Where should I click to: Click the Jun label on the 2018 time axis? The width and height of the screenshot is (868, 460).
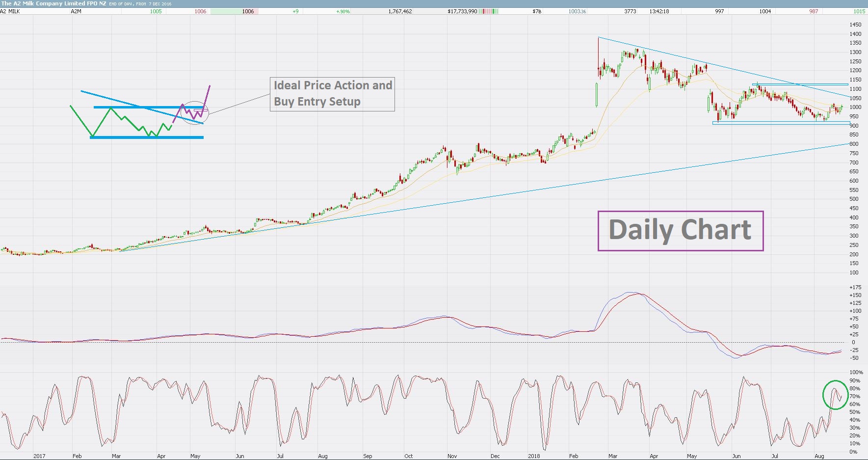(736, 456)
